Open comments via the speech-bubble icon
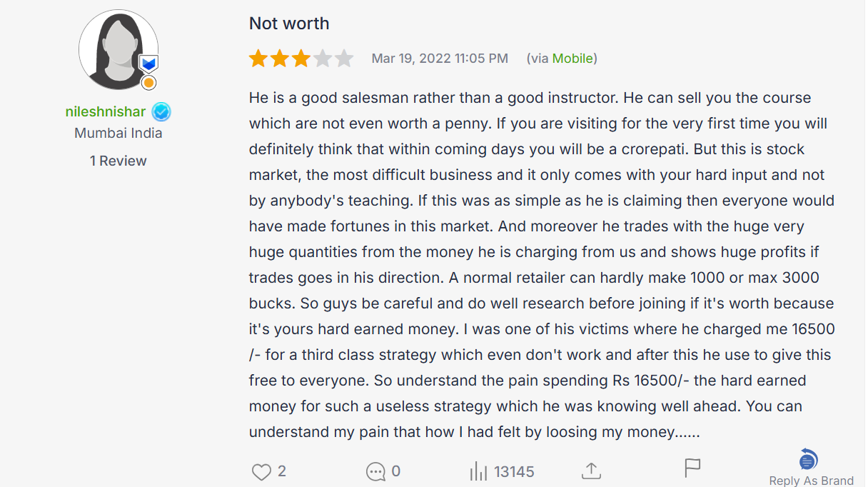Image resolution: width=868 pixels, height=487 pixels. point(375,472)
